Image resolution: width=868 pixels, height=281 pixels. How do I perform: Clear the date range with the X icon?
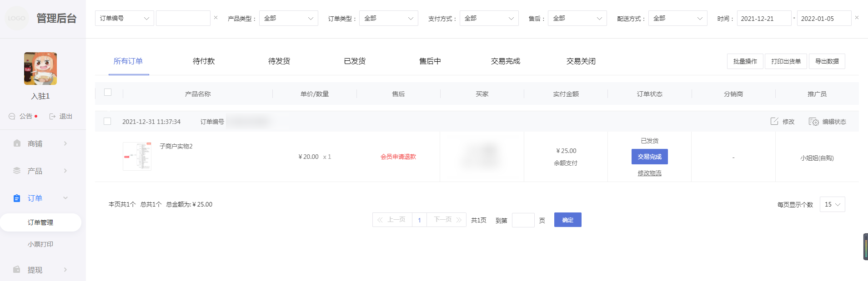tap(857, 18)
